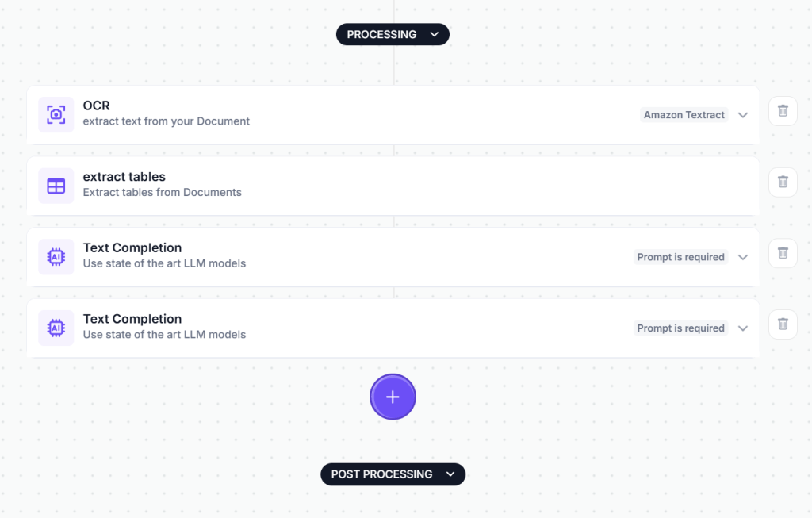Add a new processing step
This screenshot has height=518, width=812.
pyautogui.click(x=393, y=397)
